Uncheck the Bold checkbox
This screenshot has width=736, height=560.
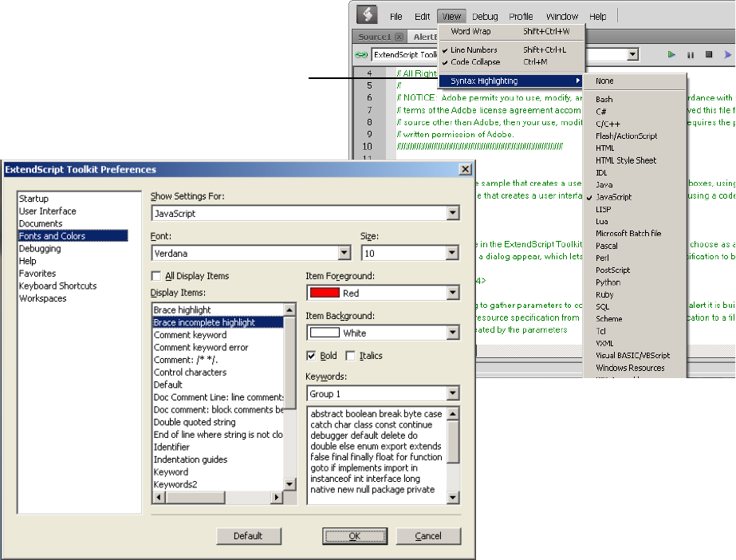311,356
